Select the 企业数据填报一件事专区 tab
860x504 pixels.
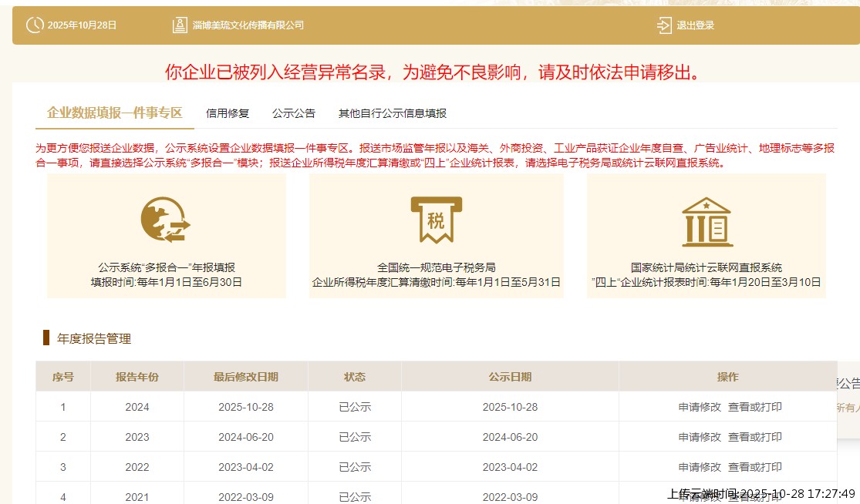pos(114,113)
